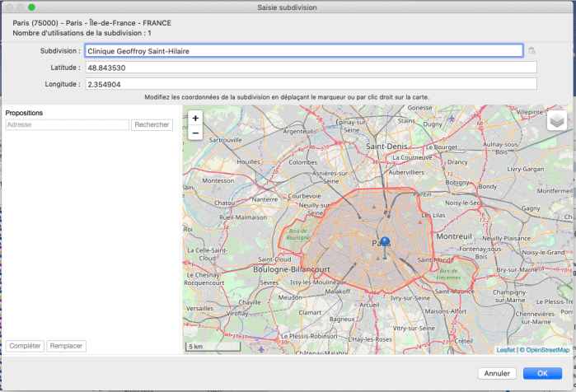Open the Leaflet attribution link
Viewport: 576px width, 392px height.
point(506,350)
